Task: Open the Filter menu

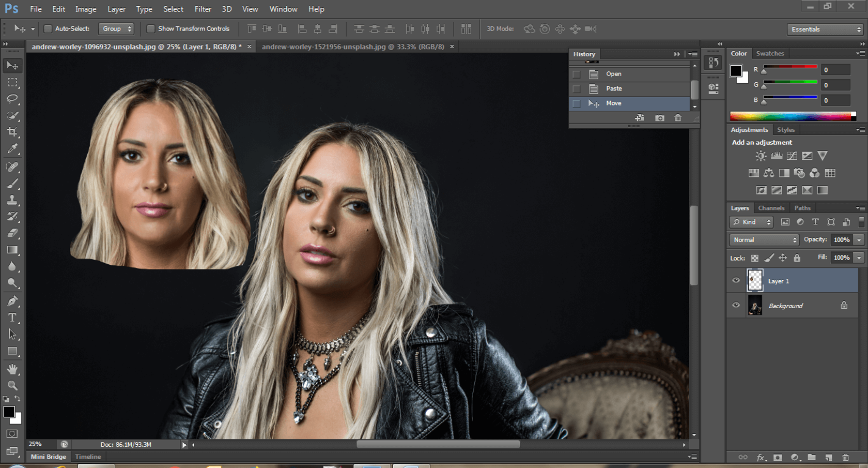Action: (203, 9)
